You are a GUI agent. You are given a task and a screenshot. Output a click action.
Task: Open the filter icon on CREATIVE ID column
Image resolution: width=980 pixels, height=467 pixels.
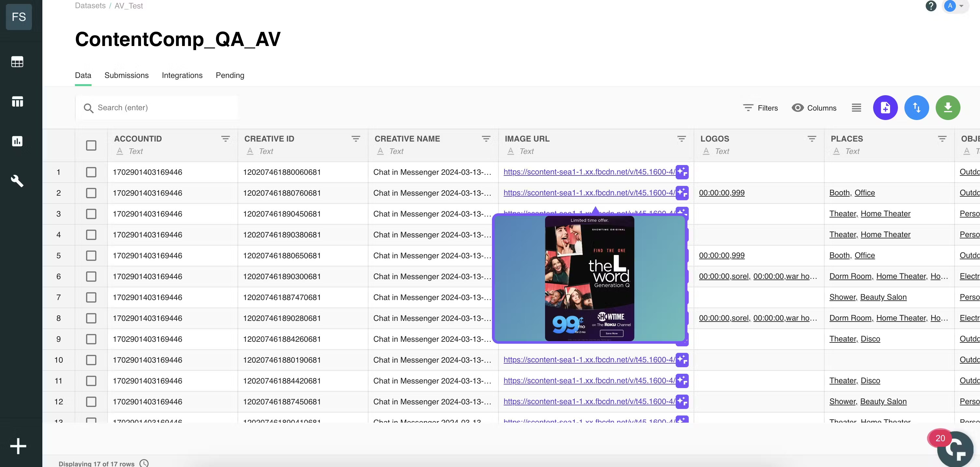(x=356, y=139)
